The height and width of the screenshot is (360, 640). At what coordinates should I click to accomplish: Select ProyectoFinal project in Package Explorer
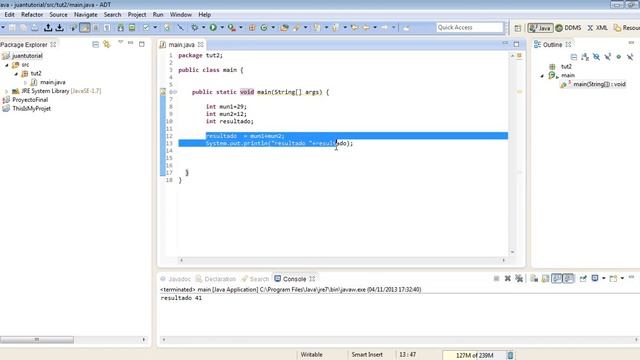30,100
